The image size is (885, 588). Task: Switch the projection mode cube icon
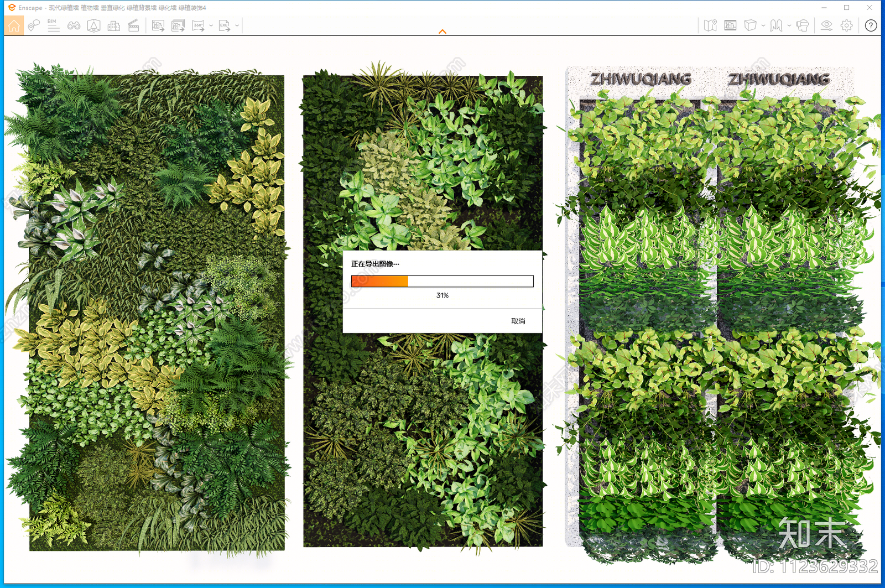750,25
